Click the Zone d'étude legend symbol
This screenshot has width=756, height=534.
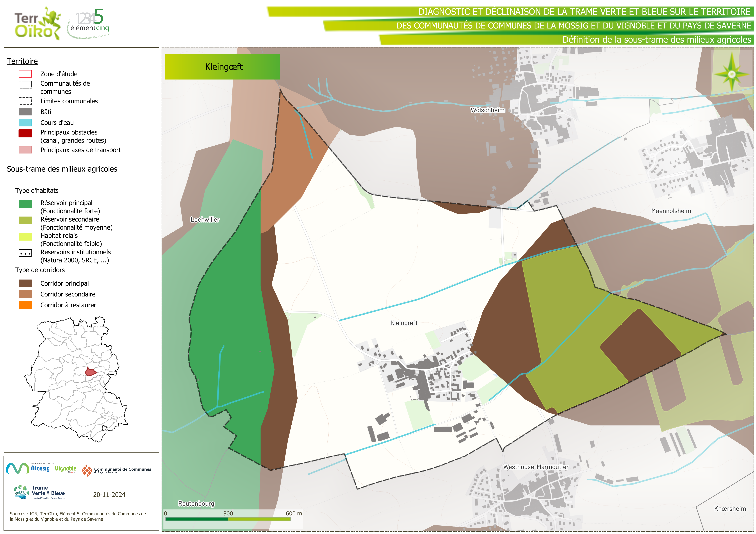[25, 74]
